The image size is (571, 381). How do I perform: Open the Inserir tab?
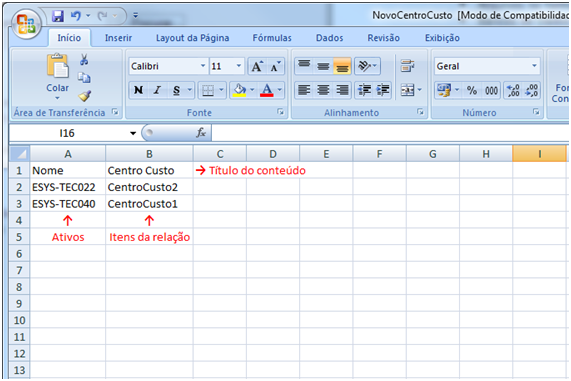118,38
